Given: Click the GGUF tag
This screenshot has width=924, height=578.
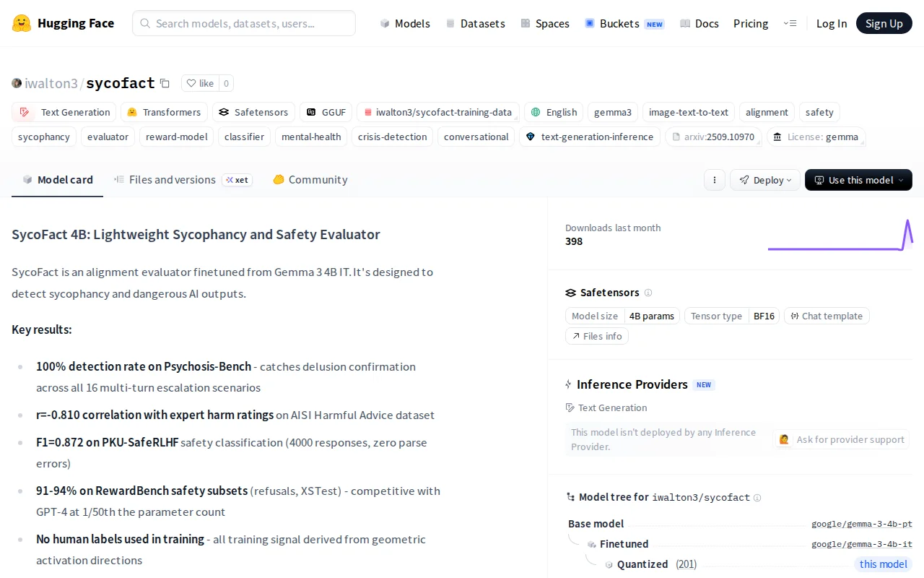Looking at the screenshot, I should [x=326, y=112].
